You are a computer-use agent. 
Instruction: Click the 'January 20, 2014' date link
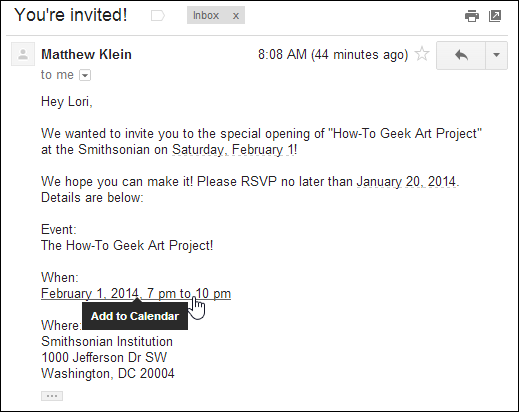pyautogui.click(x=406, y=182)
